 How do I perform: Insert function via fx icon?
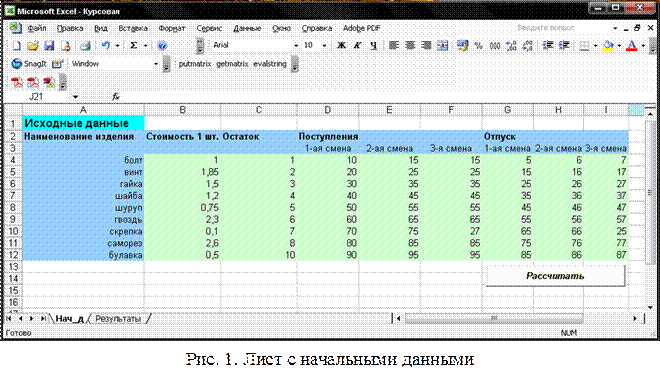[x=116, y=97]
